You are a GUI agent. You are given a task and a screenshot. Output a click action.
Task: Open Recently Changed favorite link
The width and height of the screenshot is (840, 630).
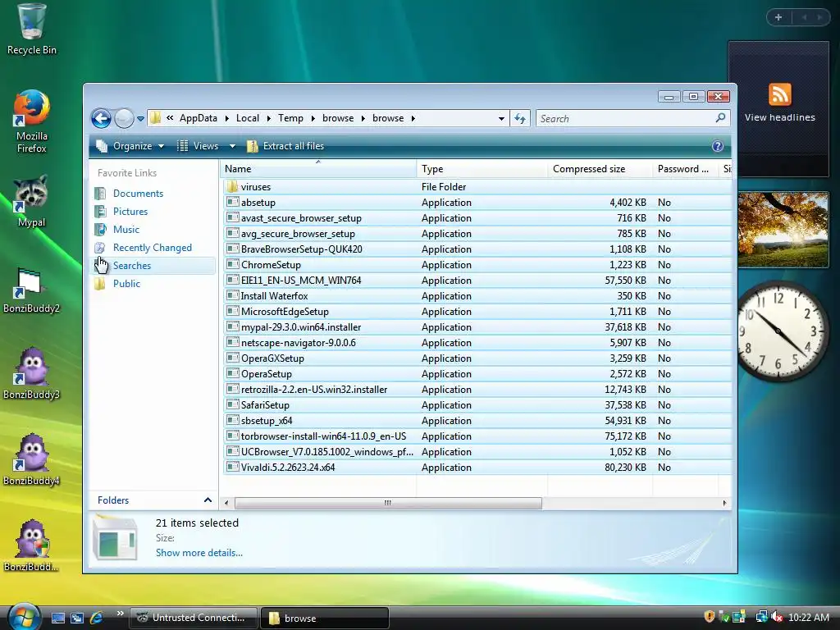152,248
